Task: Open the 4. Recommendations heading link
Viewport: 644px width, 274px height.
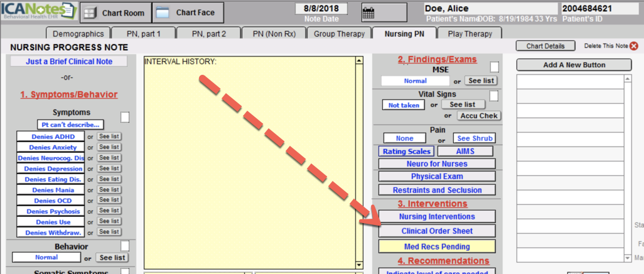Action: coord(443,261)
